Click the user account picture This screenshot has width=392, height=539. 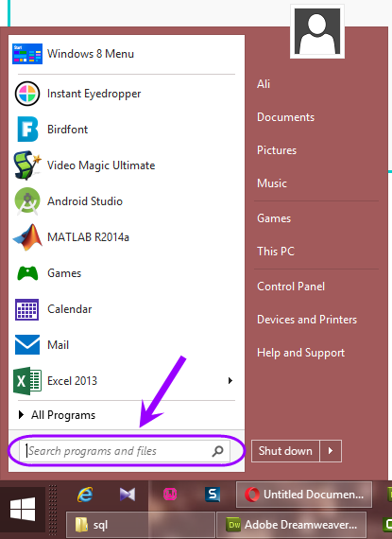[x=317, y=31]
